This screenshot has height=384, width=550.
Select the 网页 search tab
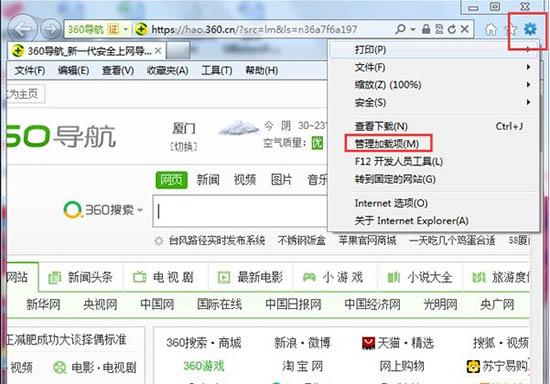[172, 180]
